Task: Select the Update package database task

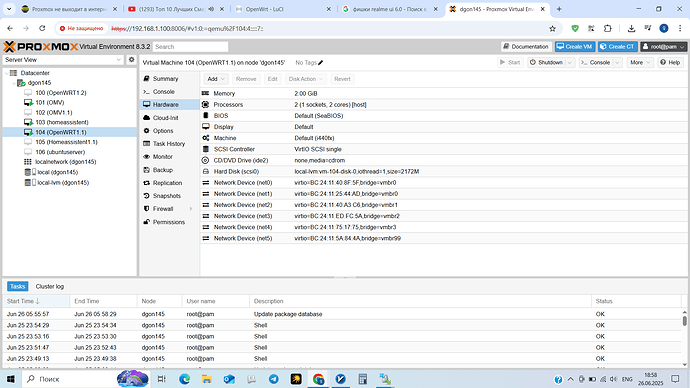Action: (343, 314)
